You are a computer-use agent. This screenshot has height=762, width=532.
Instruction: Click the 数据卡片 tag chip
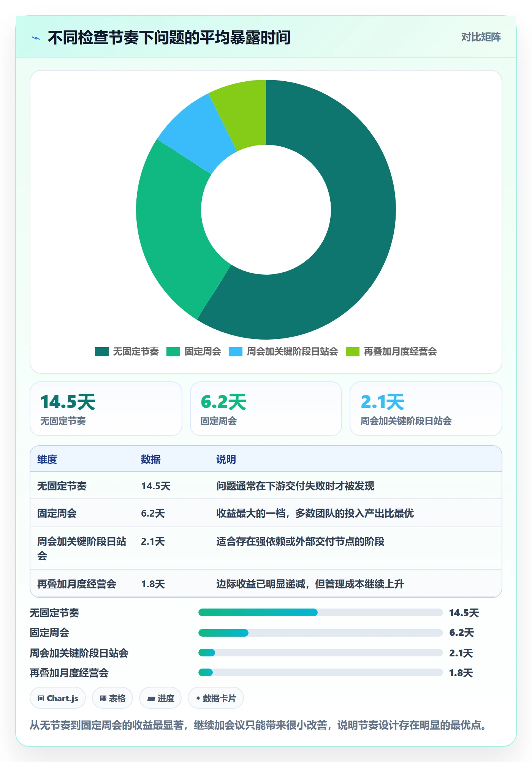pos(216,698)
